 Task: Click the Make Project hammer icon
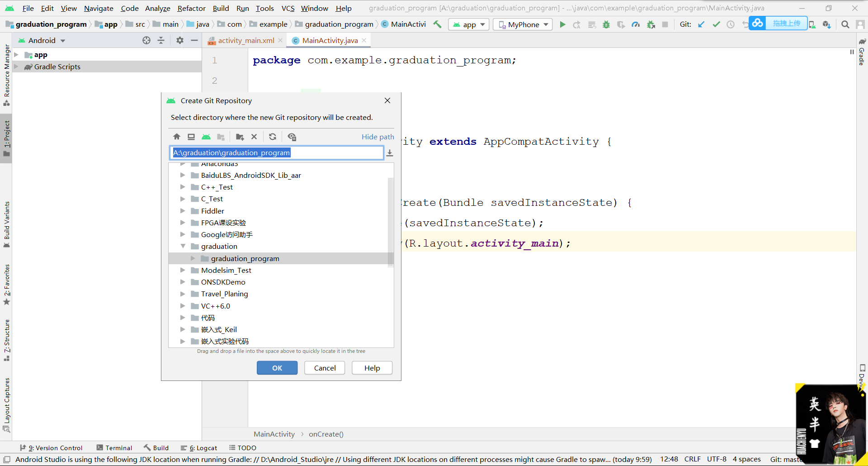[437, 24]
